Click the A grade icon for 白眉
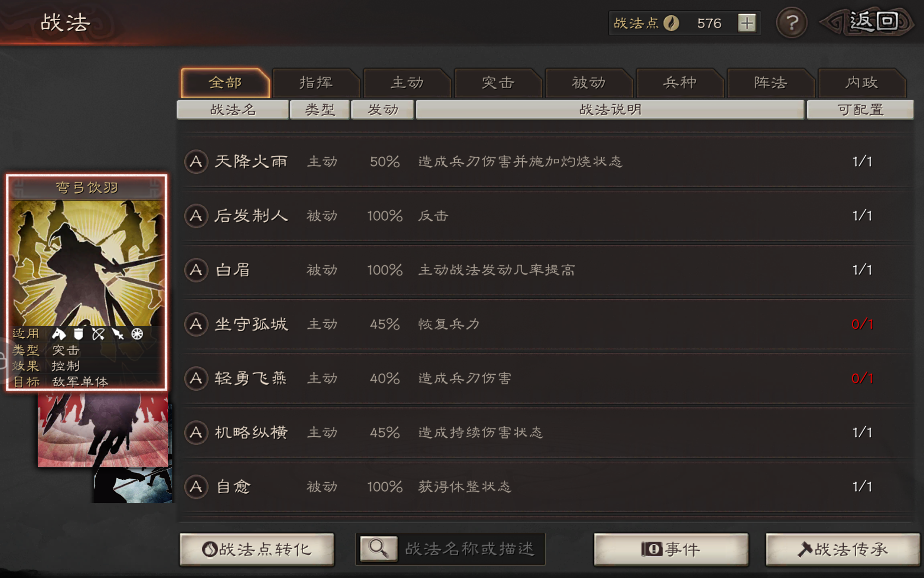Screen dimensions: 924x578 196,270
